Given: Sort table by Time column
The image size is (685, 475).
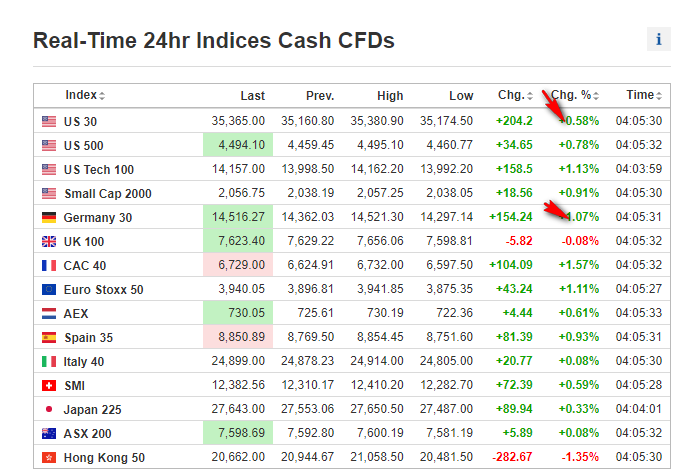Looking at the screenshot, I should click(643, 96).
